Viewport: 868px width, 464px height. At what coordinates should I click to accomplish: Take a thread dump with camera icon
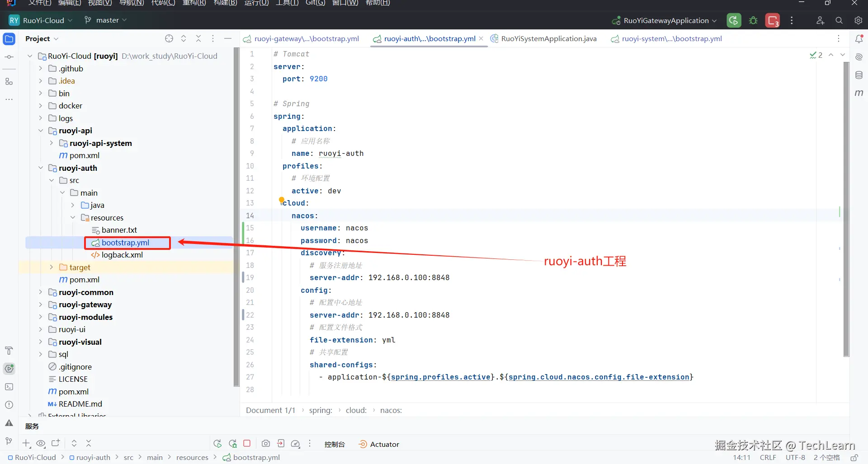pos(266,444)
